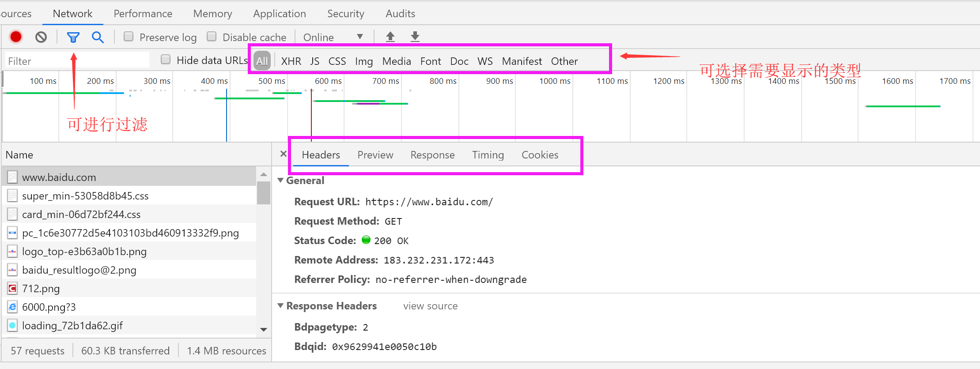Viewport: 980px width, 369px height.
Task: Click the www.baidu.com file icon
Action: coord(12,177)
